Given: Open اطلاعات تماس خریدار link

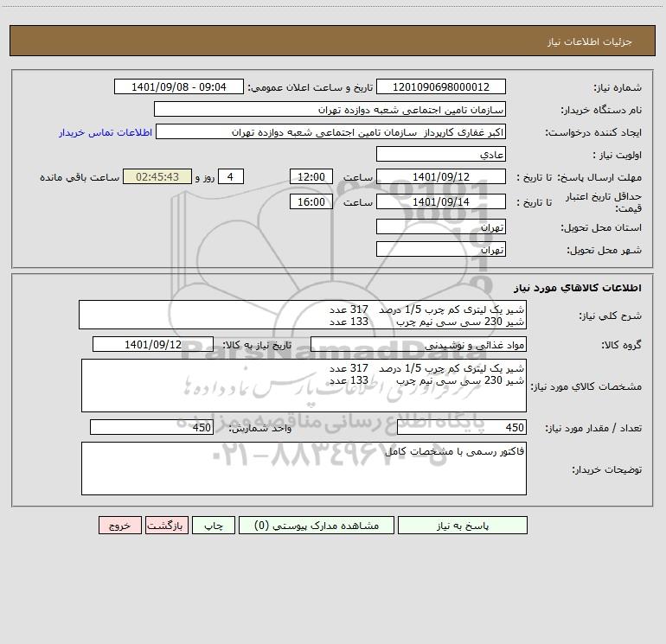Looking at the screenshot, I should point(106,132).
